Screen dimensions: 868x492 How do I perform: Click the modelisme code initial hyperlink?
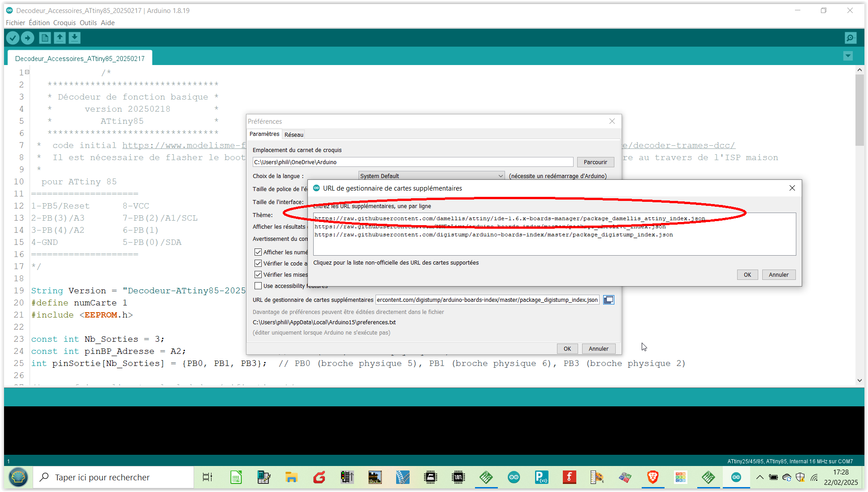pos(184,145)
